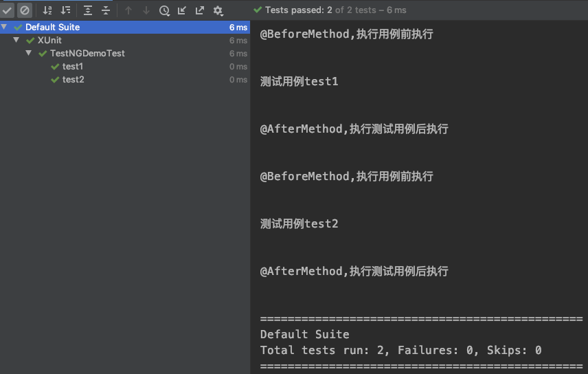The image size is (588, 374).
Task: Collapse the TestNGDemoTest node
Action: [28, 53]
